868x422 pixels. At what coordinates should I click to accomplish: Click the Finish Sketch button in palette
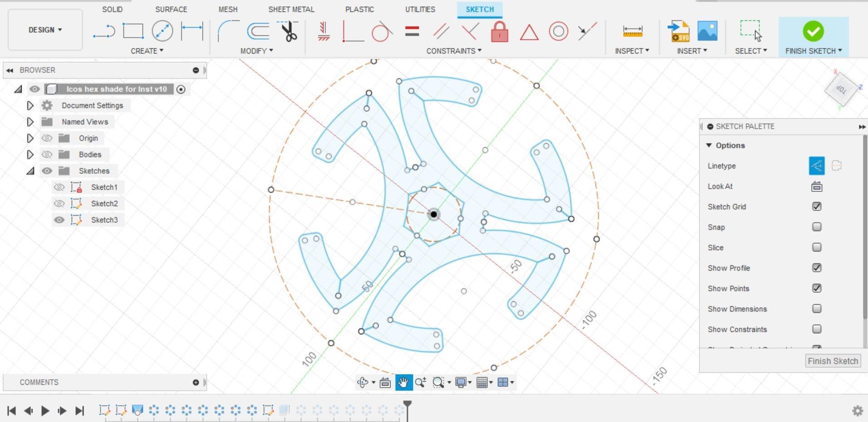[833, 361]
